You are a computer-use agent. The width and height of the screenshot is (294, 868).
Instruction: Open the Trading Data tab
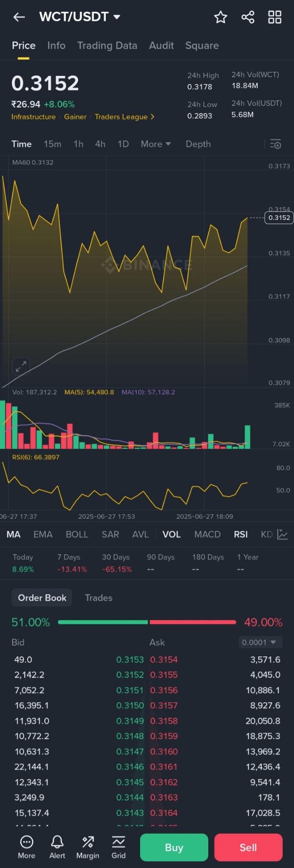click(x=107, y=45)
